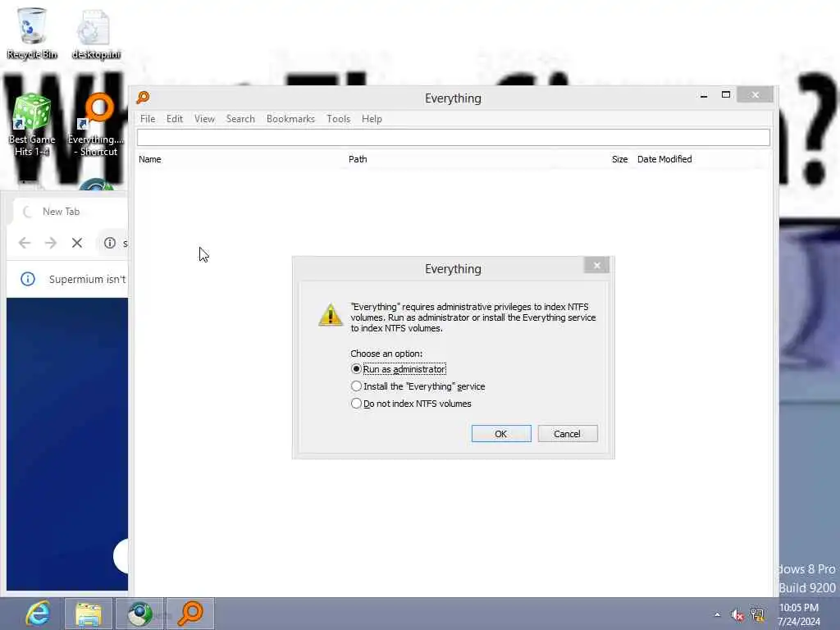
Task: Click the network tray icon
Action: (757, 615)
